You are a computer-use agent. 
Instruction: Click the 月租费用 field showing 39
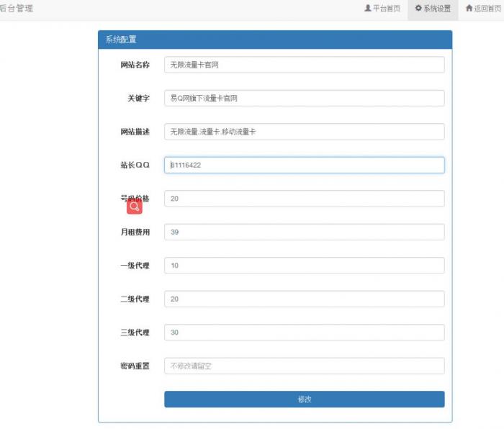click(304, 232)
